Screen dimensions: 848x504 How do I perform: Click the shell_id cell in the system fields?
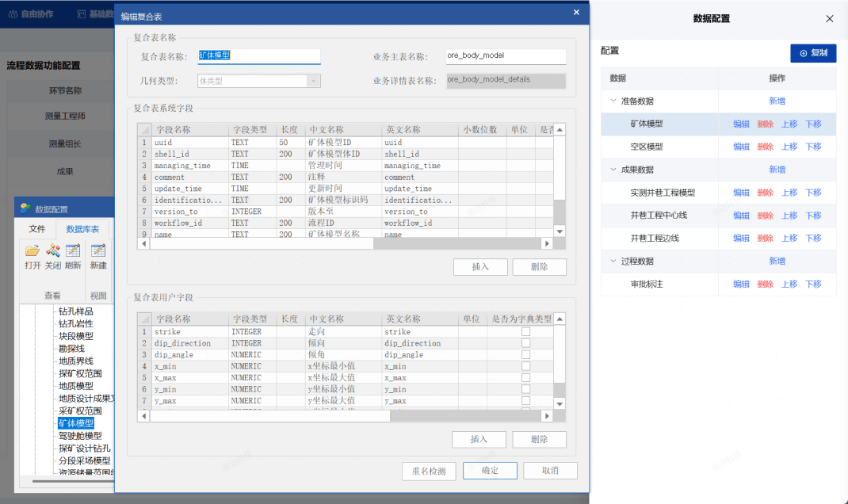(x=190, y=154)
